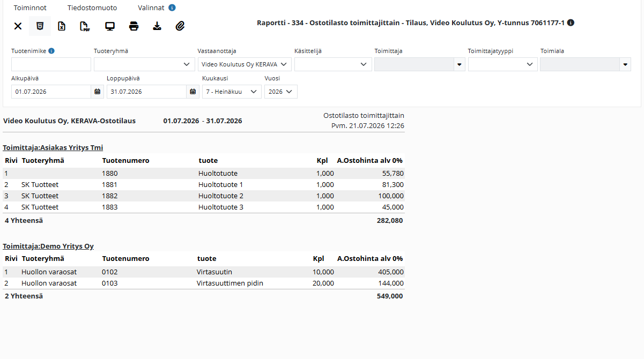The image size is (644, 359).
Task: Expand the Käsittelijä dropdown
Action: tap(333, 64)
